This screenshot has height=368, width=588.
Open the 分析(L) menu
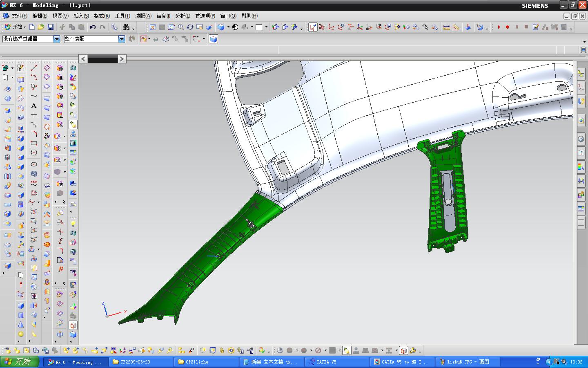pyautogui.click(x=183, y=16)
